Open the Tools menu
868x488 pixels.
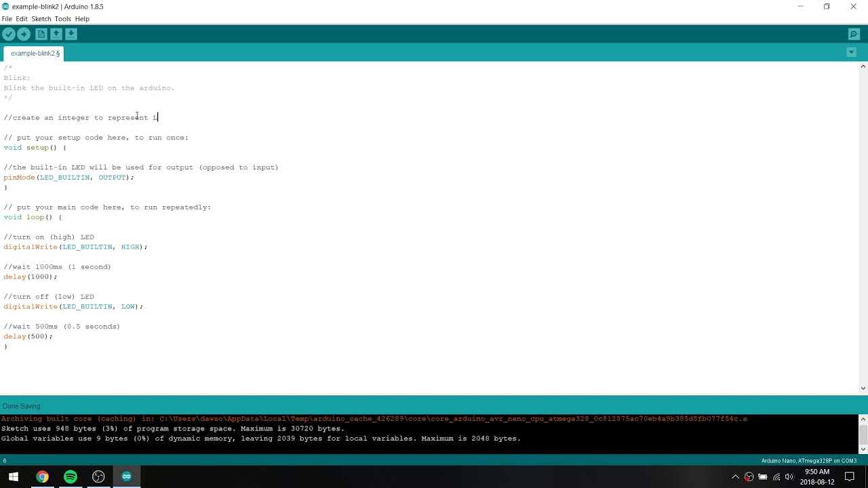point(63,19)
